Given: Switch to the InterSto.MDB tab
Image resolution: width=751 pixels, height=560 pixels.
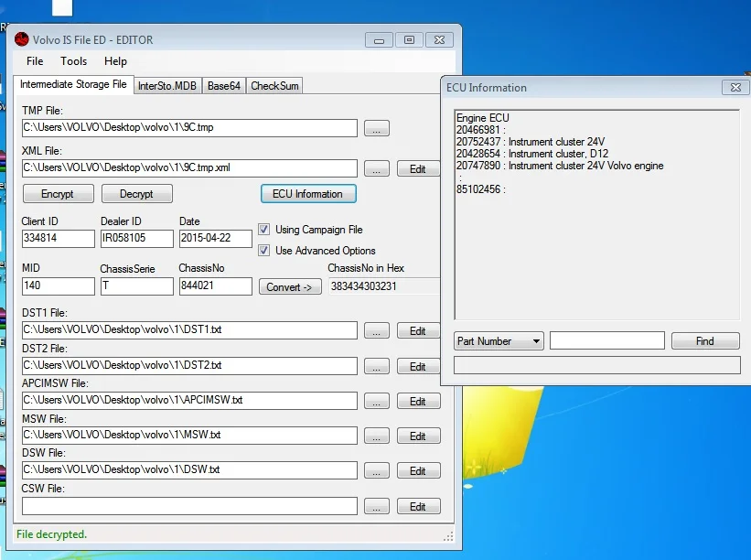Looking at the screenshot, I should pos(167,86).
